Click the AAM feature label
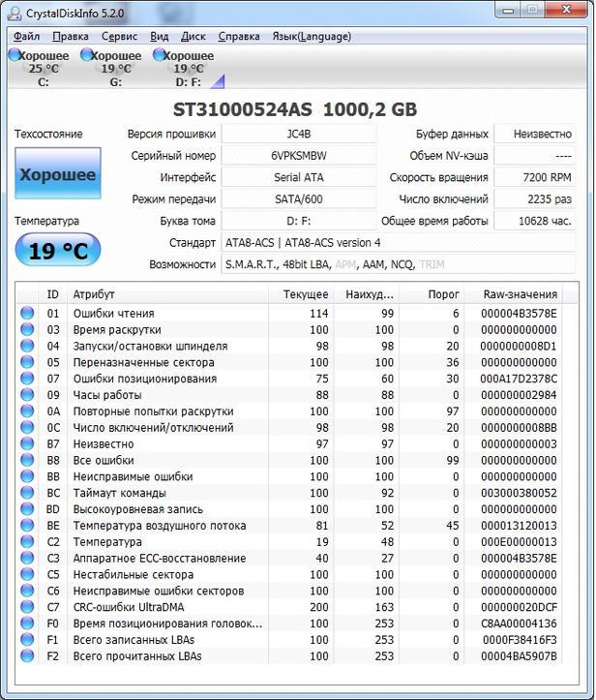The image size is (596, 700). 373,264
